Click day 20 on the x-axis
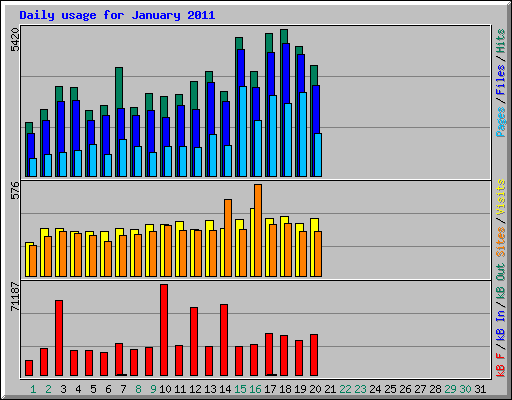 (x=315, y=389)
